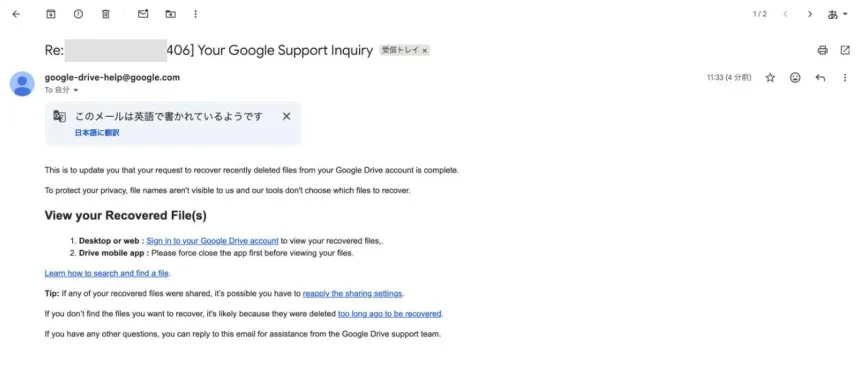Viewport: 860px width, 367px height.
Task: Expand recipient details next to To 自分
Action: click(76, 90)
